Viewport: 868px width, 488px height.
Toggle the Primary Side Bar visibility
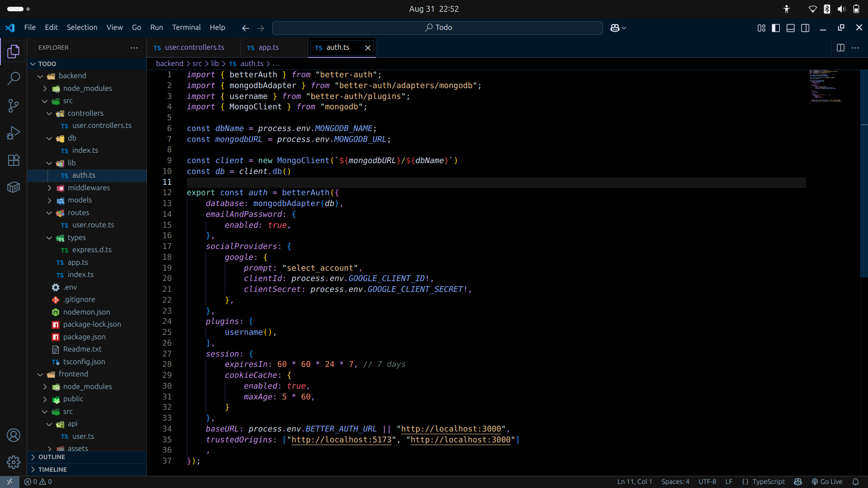click(776, 28)
